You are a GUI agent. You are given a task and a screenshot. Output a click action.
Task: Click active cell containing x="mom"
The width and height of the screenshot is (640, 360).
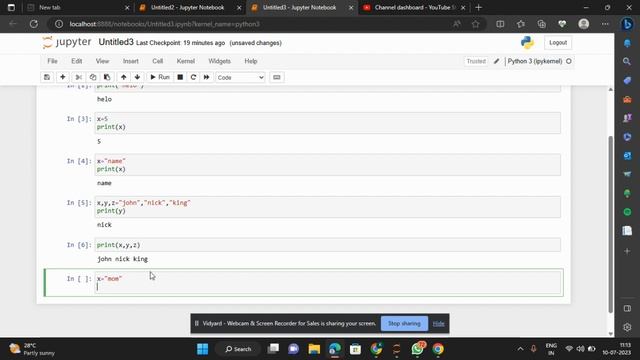pyautogui.click(x=328, y=282)
